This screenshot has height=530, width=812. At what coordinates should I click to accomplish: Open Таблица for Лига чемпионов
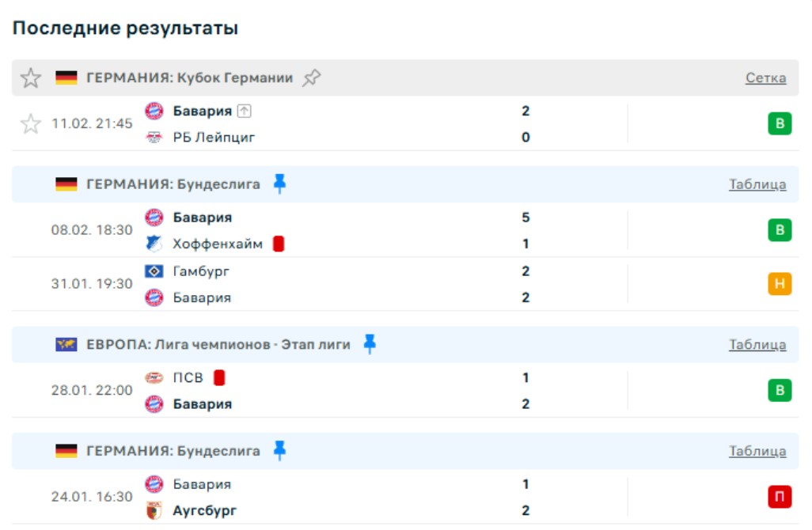point(757,345)
